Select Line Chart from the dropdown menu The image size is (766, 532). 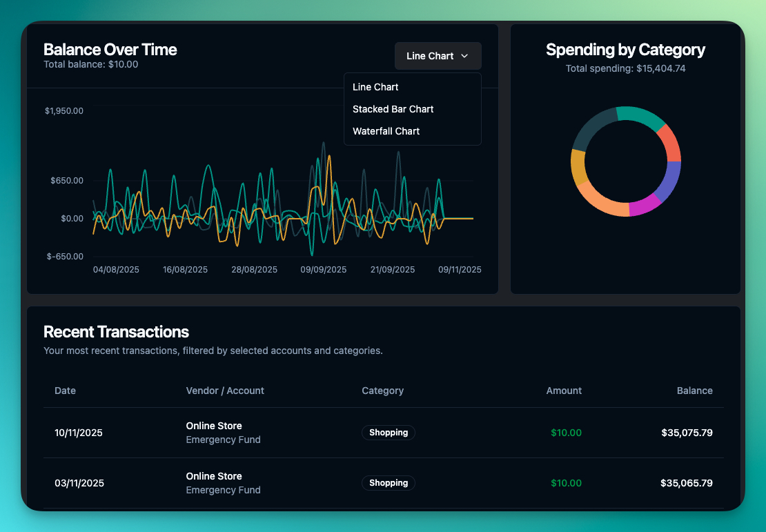tap(375, 87)
